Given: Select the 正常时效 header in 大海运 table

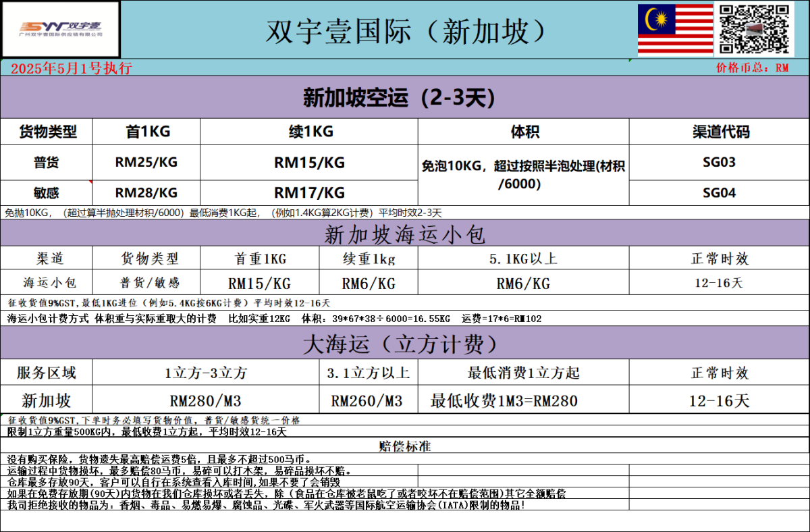Looking at the screenshot, I should tap(720, 373).
